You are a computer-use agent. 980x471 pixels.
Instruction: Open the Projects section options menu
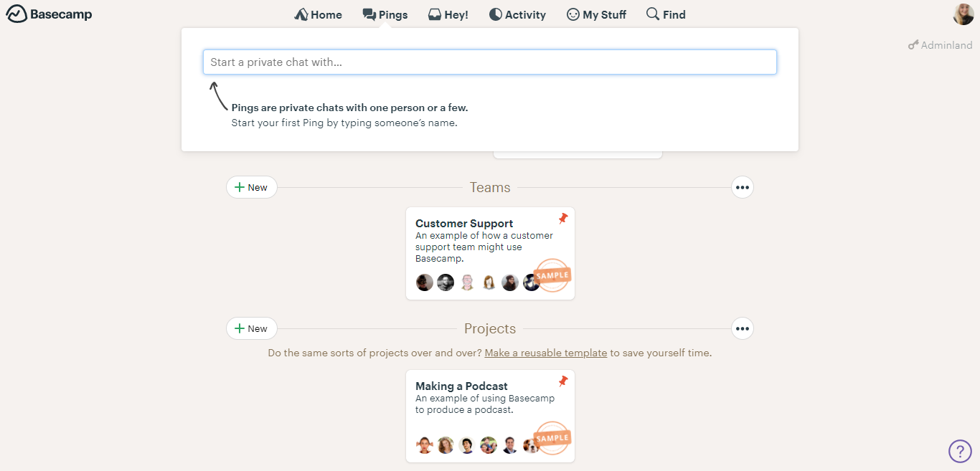743,329
